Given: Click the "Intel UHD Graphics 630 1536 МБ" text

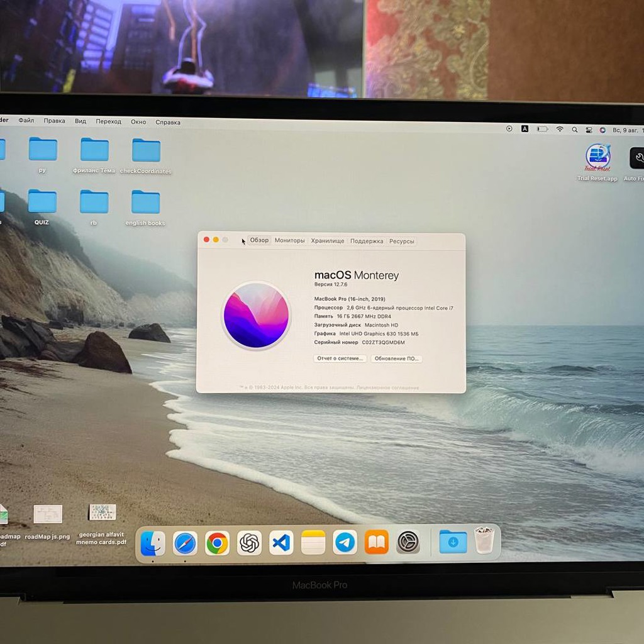Looking at the screenshot, I should tap(379, 334).
